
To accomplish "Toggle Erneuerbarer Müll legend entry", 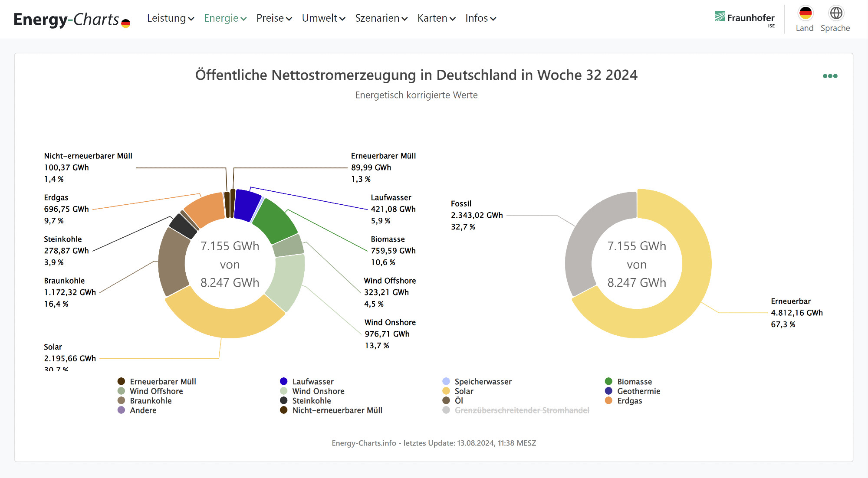I will tap(157, 382).
